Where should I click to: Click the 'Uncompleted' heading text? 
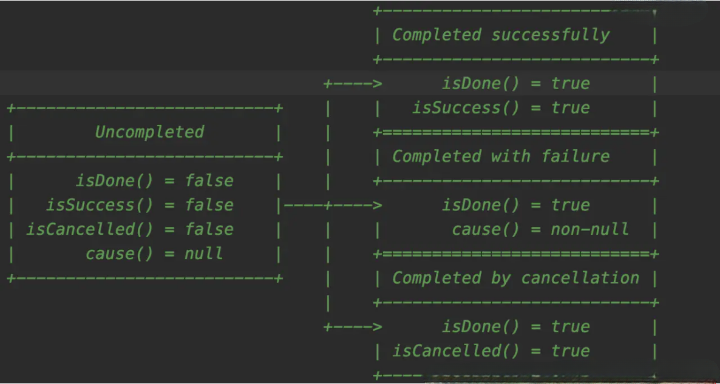[x=150, y=132]
